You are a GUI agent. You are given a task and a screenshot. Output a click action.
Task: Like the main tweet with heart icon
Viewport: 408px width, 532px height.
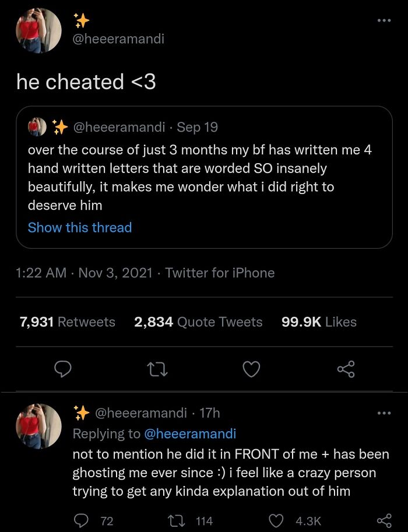pyautogui.click(x=251, y=369)
